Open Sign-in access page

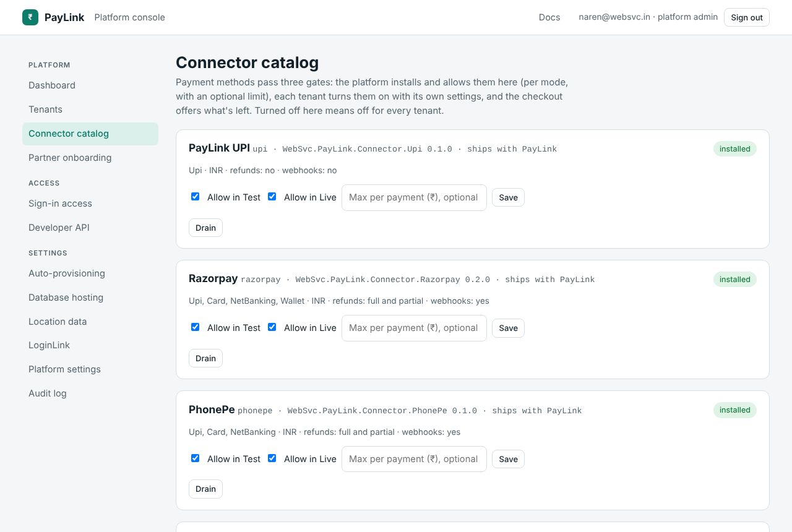[x=90, y=204]
